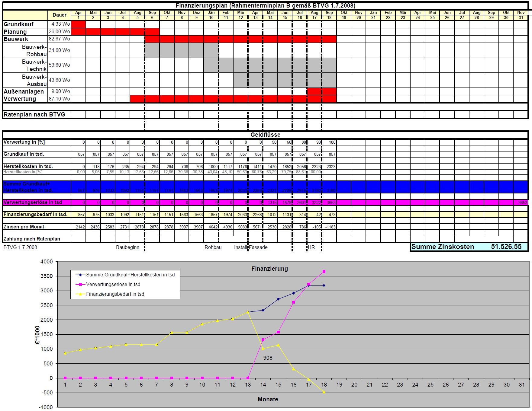
Task: Click the Bauwerk-Rohbau row label
Action: [34, 50]
